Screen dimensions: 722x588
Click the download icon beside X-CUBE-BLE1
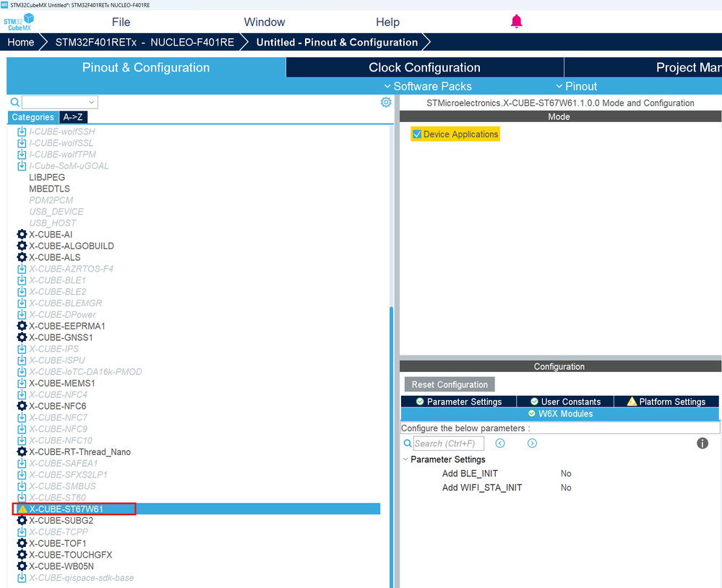click(x=22, y=280)
